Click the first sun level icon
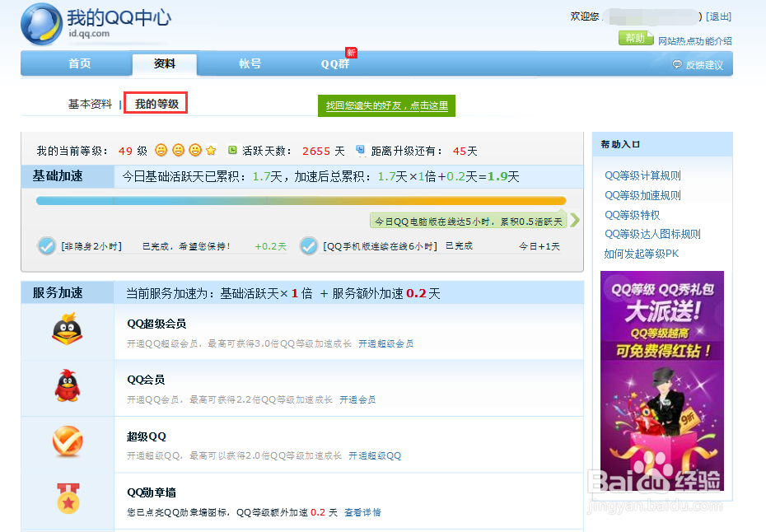This screenshot has height=532, width=766. [x=161, y=151]
